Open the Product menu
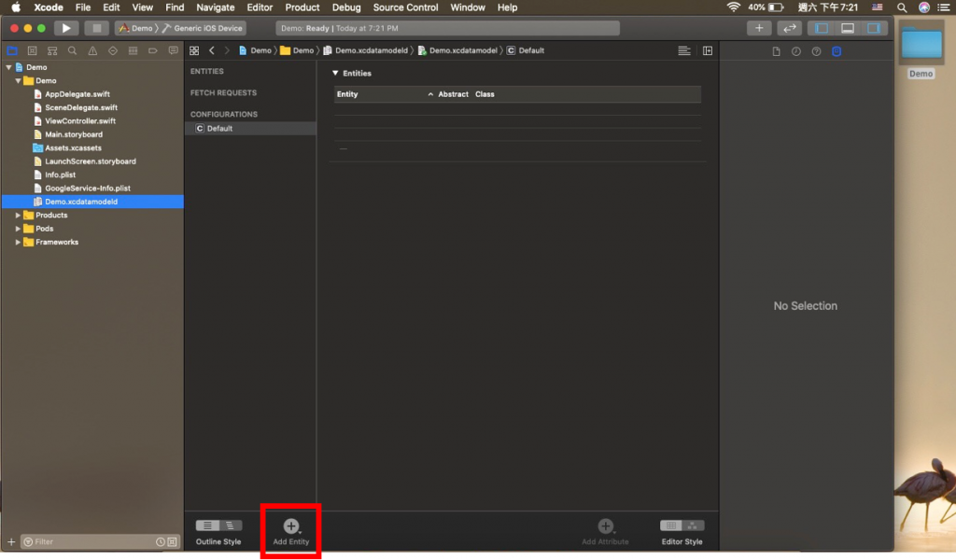 click(302, 7)
